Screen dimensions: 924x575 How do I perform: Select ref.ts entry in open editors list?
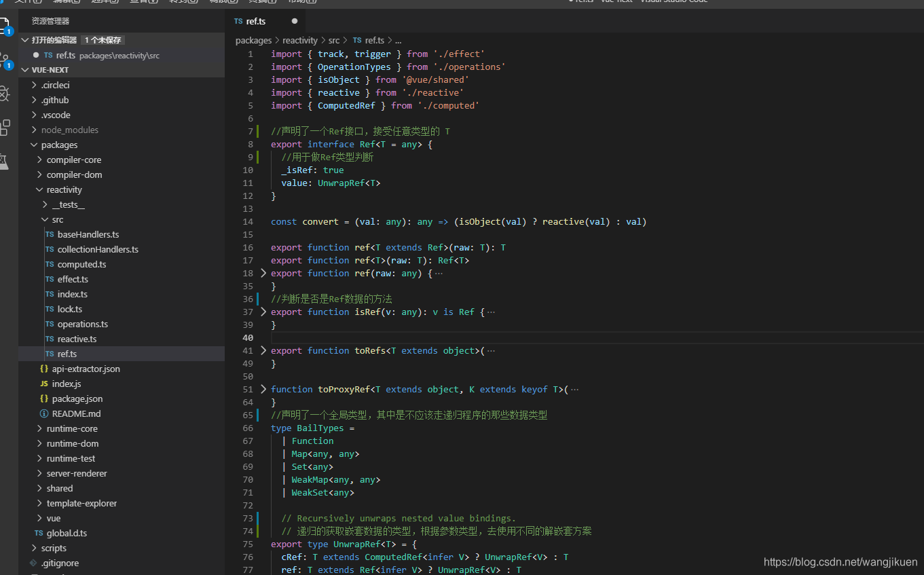(x=122, y=55)
